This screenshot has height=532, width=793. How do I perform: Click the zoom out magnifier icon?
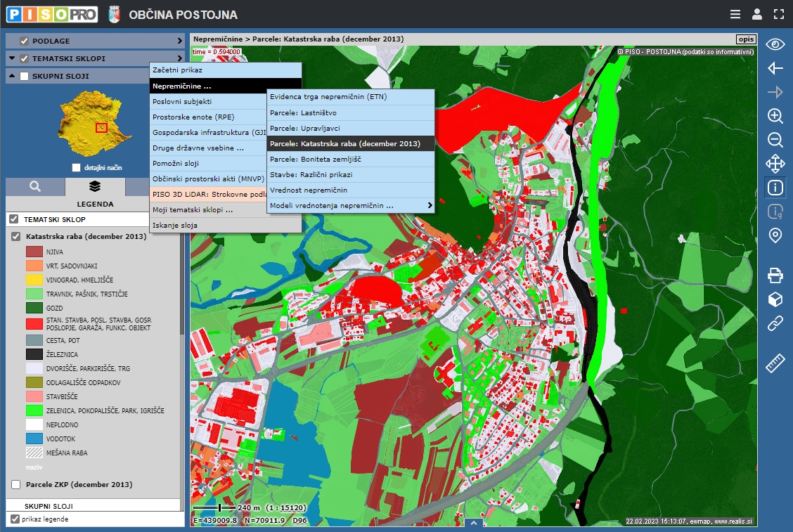(x=775, y=140)
